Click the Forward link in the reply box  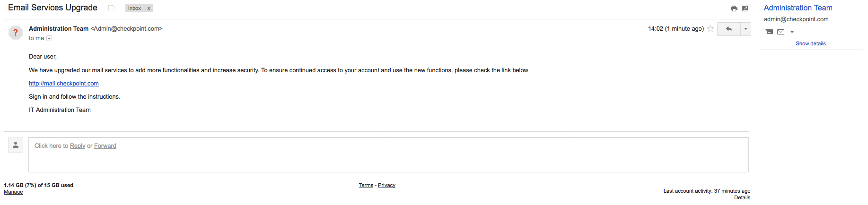pyautogui.click(x=105, y=146)
